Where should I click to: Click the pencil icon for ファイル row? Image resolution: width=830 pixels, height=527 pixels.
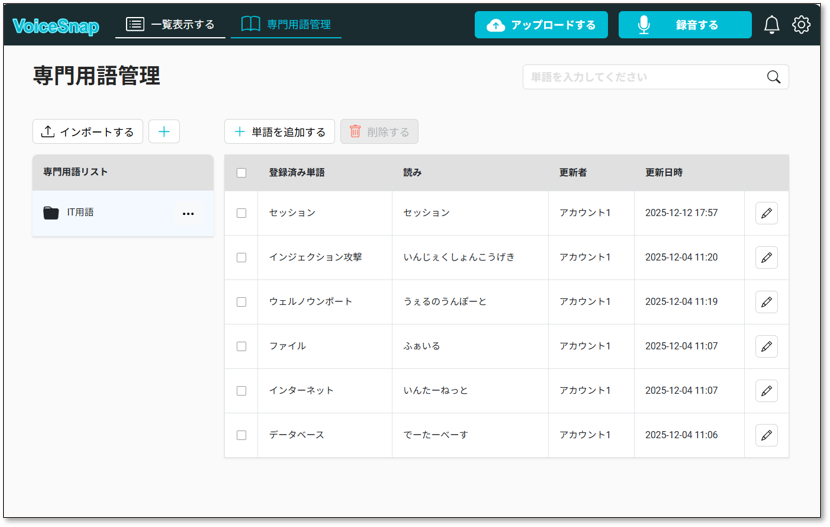point(766,346)
